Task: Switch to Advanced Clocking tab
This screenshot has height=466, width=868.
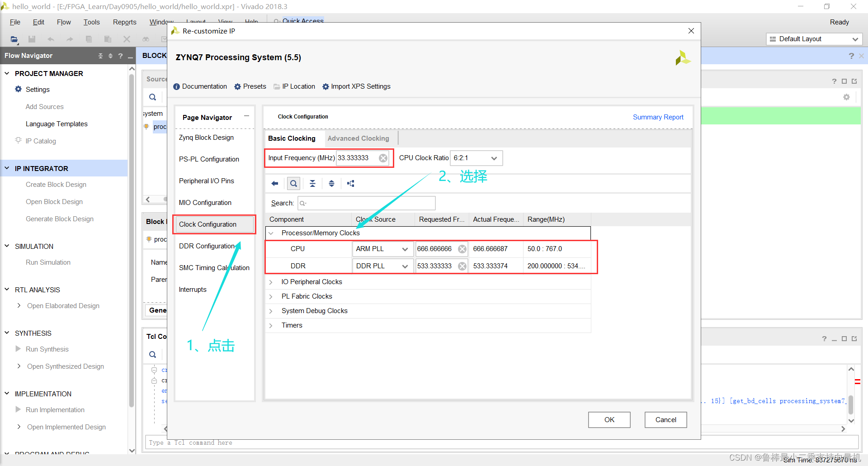Action: coord(359,138)
